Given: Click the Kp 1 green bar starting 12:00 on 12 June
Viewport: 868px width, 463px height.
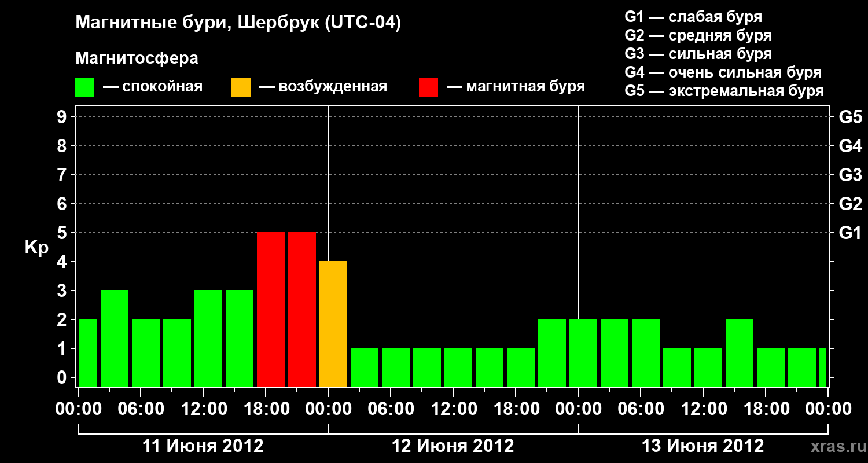Looking at the screenshot, I should click(458, 367).
